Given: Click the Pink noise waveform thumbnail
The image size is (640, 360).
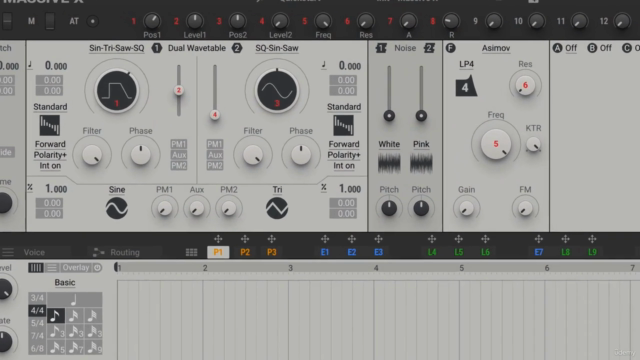Looking at the screenshot, I should pos(421,162).
